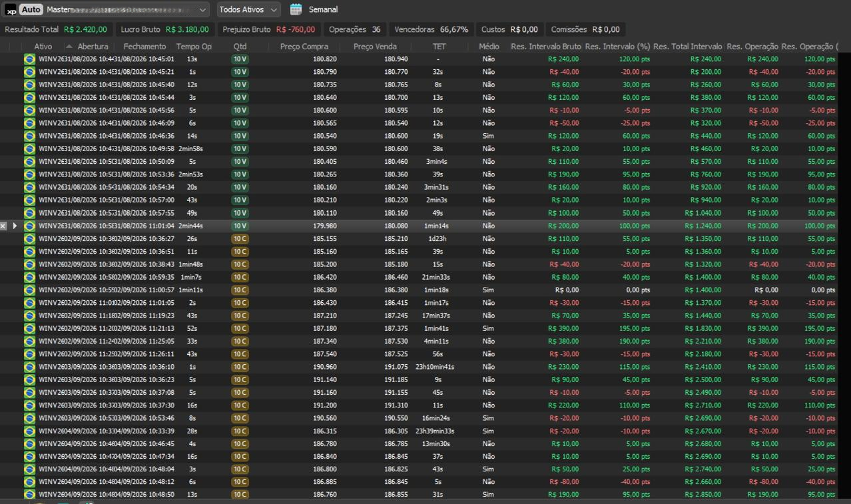Select the TET cell 23h10min41s

(x=435, y=367)
